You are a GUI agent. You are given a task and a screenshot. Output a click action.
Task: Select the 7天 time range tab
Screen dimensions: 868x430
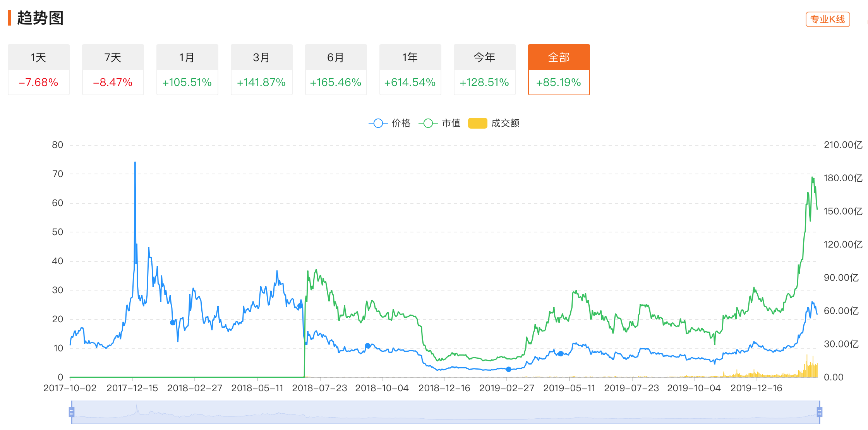pos(113,57)
